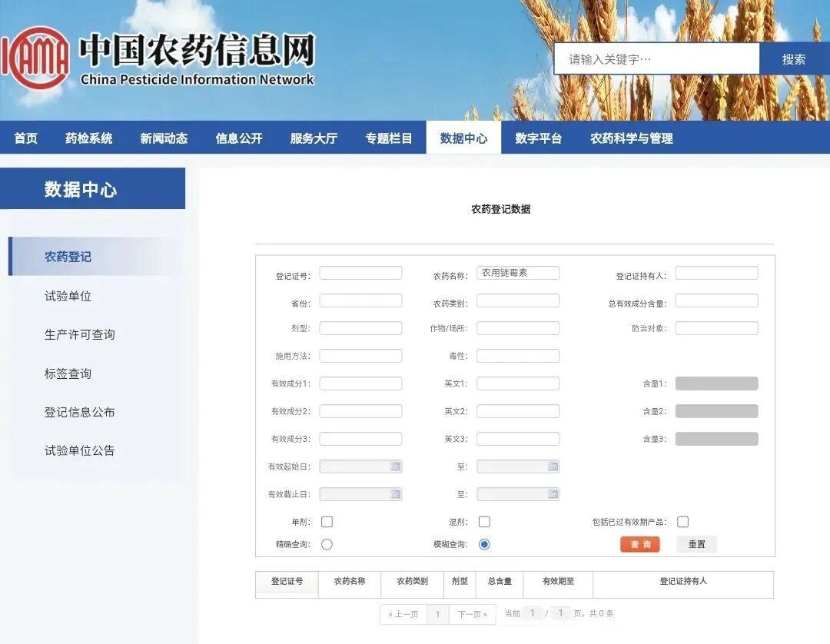Open the 服务大厅 menu item
830x644 pixels.
click(313, 138)
